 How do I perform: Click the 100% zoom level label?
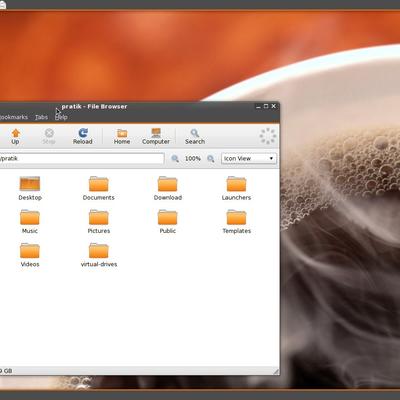[x=193, y=158]
